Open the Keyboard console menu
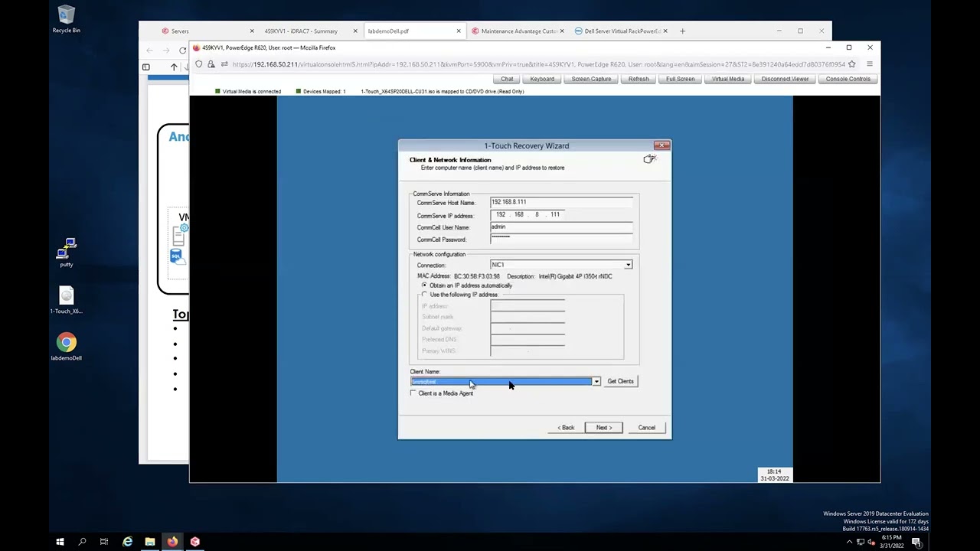 click(542, 79)
